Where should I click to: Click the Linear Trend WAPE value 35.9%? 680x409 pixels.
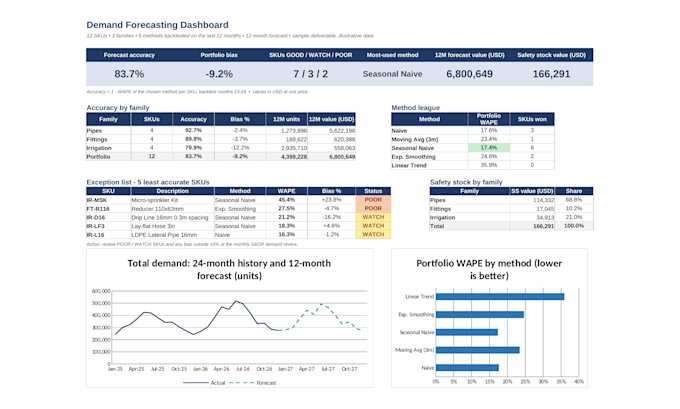489,165
